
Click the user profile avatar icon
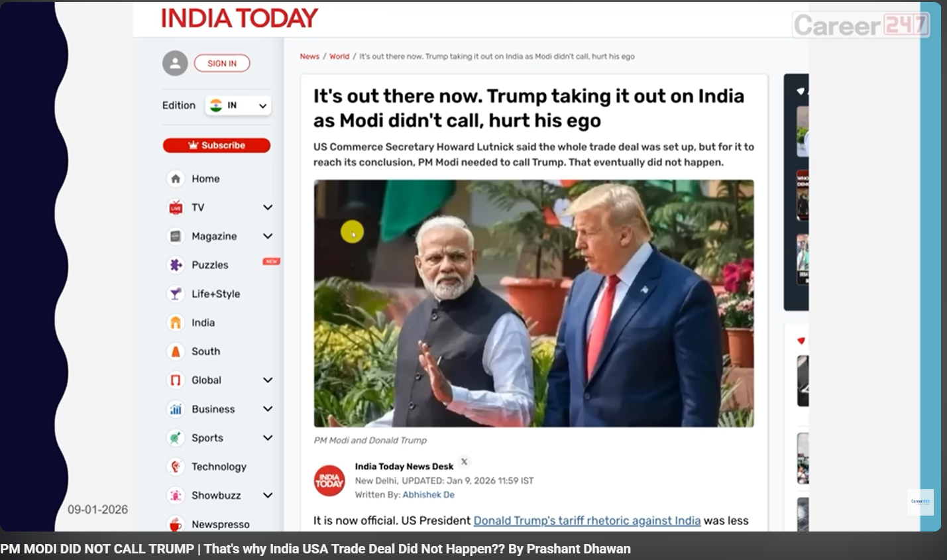pos(175,64)
